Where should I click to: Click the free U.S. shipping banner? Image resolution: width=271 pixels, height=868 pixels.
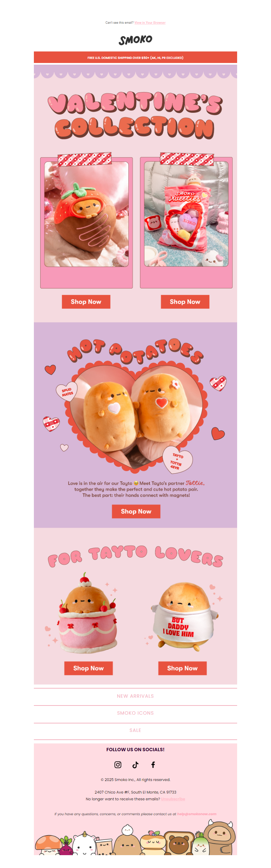[135, 58]
